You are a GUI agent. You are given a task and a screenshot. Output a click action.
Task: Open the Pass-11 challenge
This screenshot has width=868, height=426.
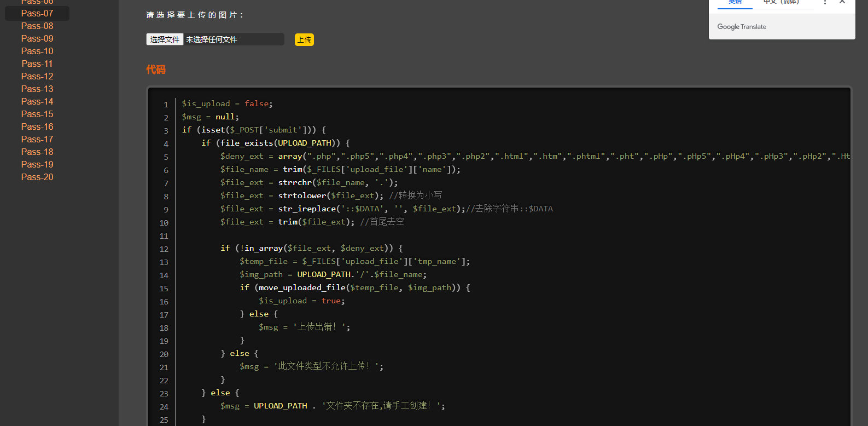(x=37, y=64)
